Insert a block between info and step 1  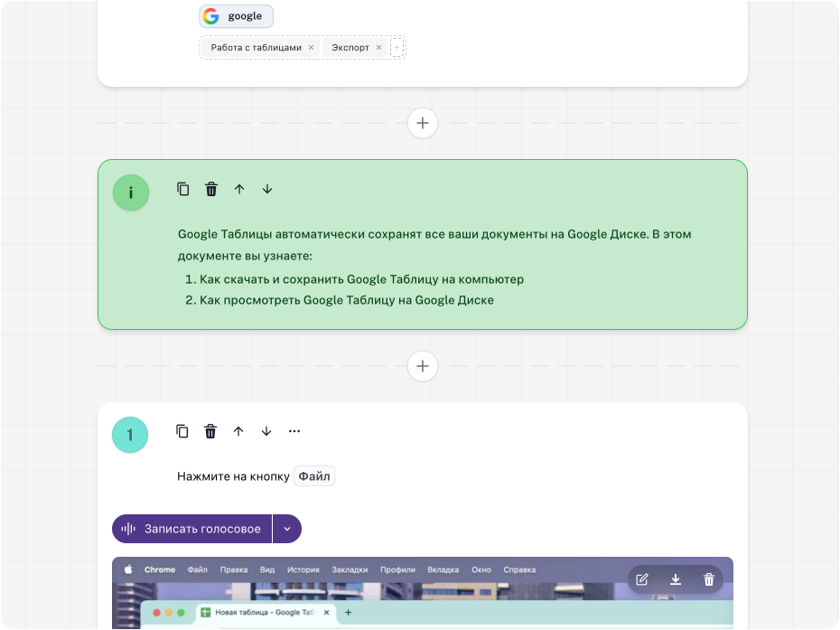click(x=423, y=366)
